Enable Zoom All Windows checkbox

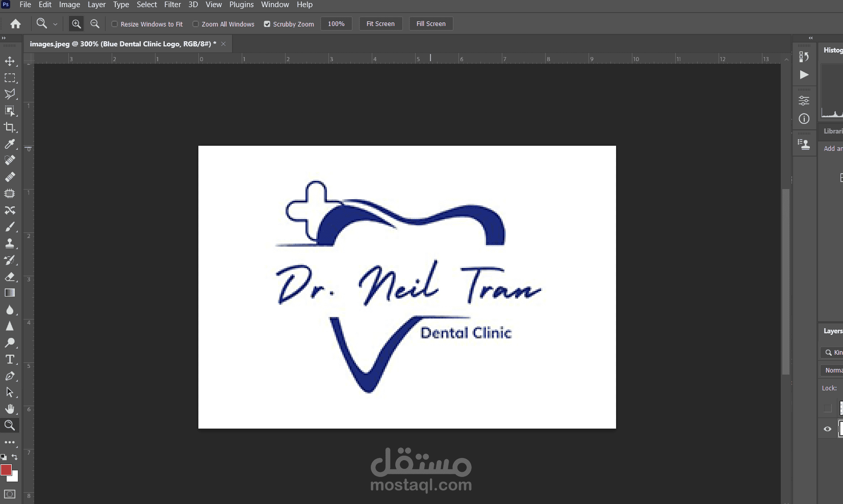[x=195, y=24]
